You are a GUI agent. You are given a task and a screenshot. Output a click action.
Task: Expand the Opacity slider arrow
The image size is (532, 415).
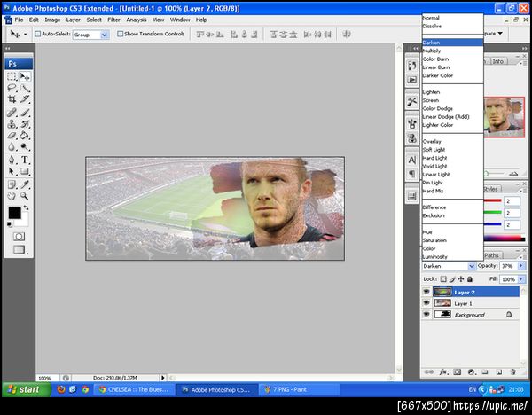[520, 266]
